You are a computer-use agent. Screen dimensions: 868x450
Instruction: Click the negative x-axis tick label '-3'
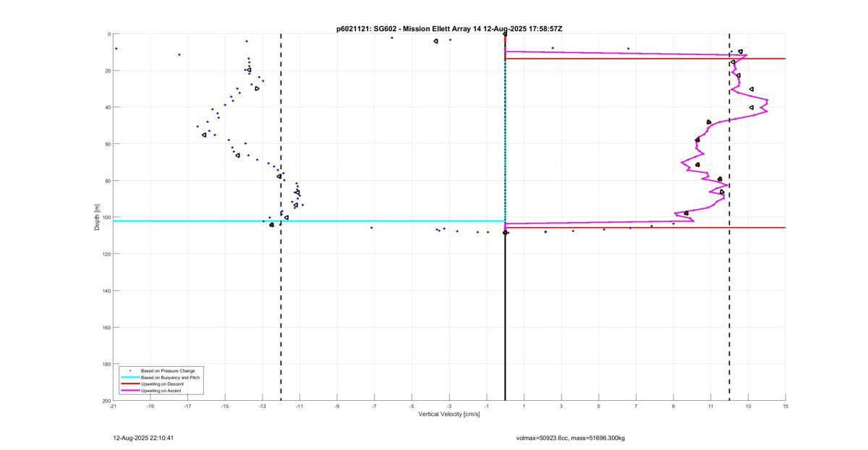449,406
